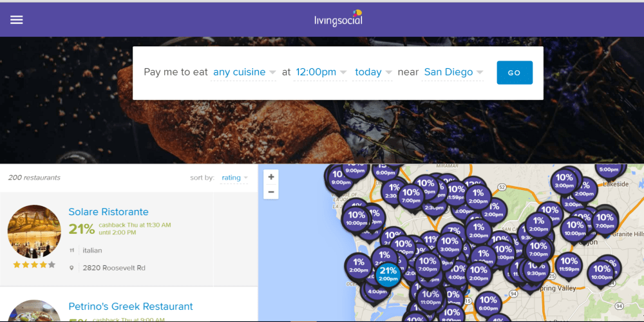Select the 11% map pin
644x322 pixels.
click(x=431, y=240)
